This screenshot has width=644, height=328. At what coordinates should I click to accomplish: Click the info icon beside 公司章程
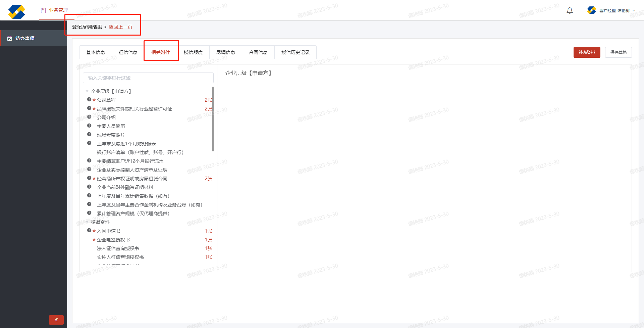point(89,99)
